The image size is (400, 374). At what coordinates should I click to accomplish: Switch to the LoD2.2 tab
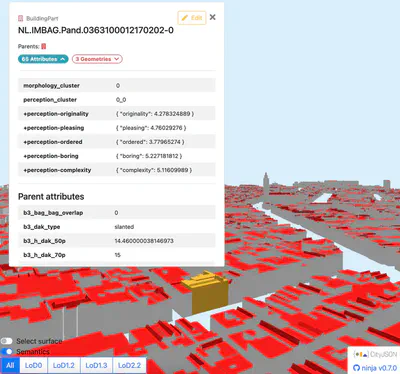[x=130, y=365]
